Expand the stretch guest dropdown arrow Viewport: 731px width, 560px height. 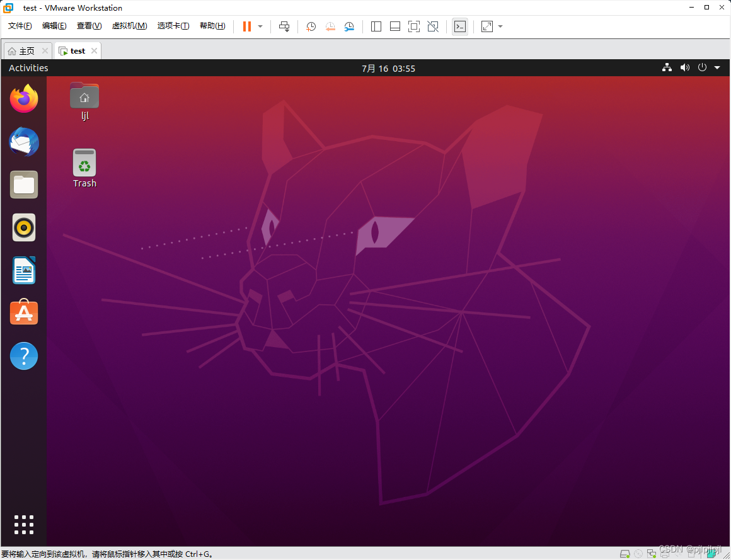click(500, 26)
